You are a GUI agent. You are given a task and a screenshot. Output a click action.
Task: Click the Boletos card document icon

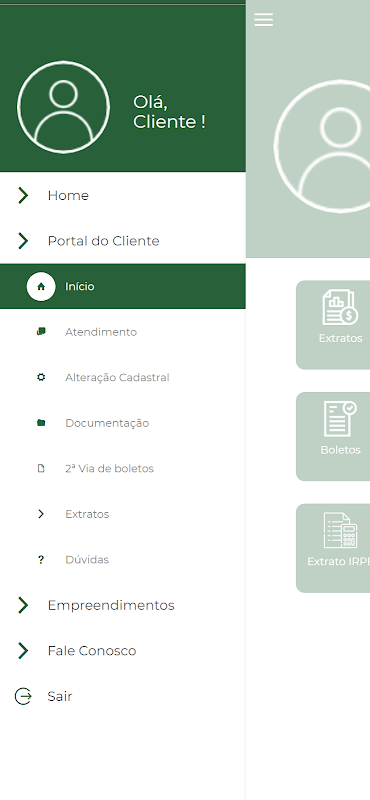point(340,418)
